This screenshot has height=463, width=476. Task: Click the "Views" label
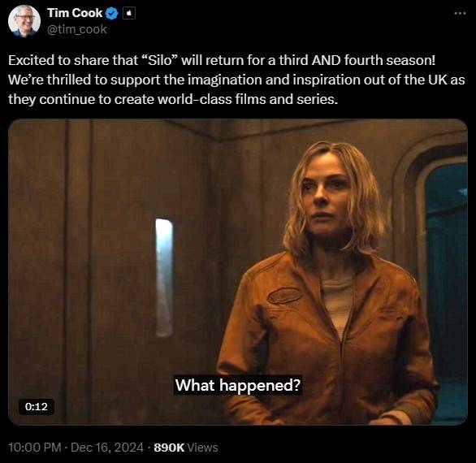(202, 448)
